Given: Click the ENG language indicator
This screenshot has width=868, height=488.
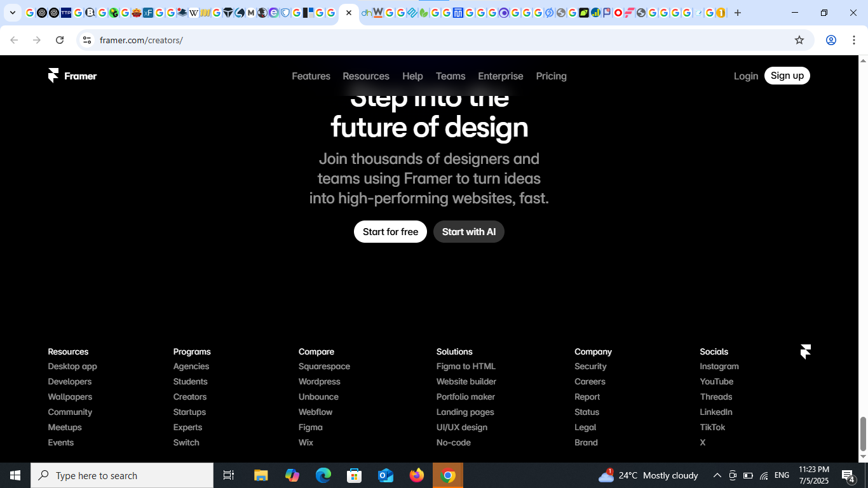Looking at the screenshot, I should pos(782,475).
